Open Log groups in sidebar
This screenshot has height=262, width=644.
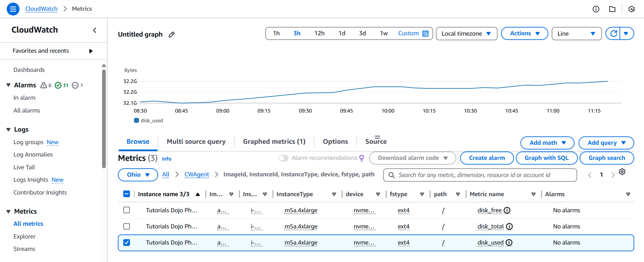[x=29, y=142]
